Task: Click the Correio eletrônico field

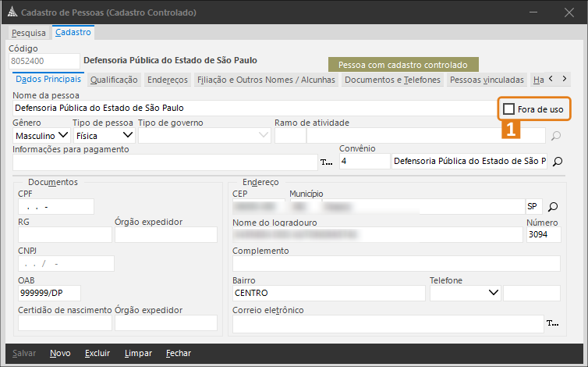Action: click(x=388, y=323)
